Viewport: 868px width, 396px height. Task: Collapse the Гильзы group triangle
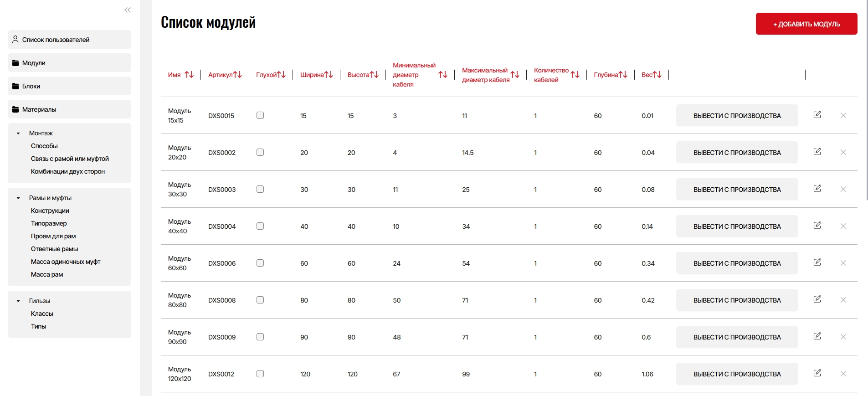click(18, 301)
